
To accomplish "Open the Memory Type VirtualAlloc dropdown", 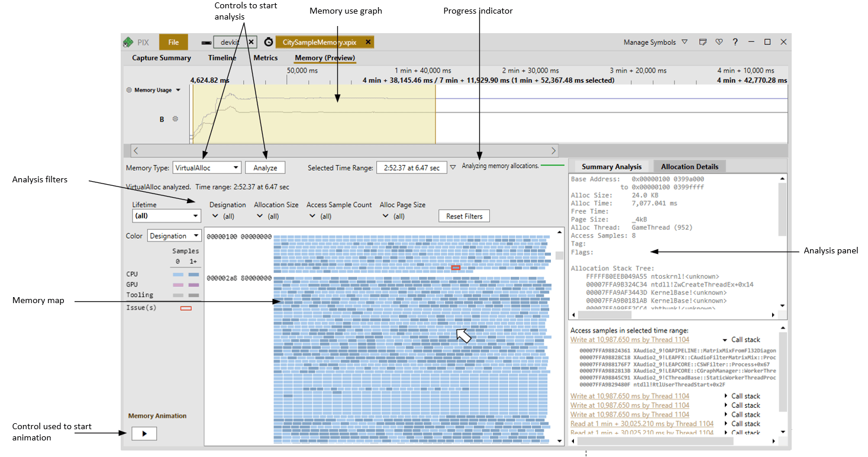I will 206,168.
